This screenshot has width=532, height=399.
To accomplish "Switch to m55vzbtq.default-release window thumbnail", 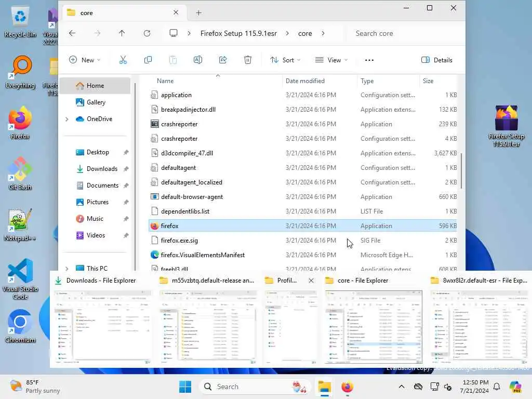I will [x=208, y=320].
